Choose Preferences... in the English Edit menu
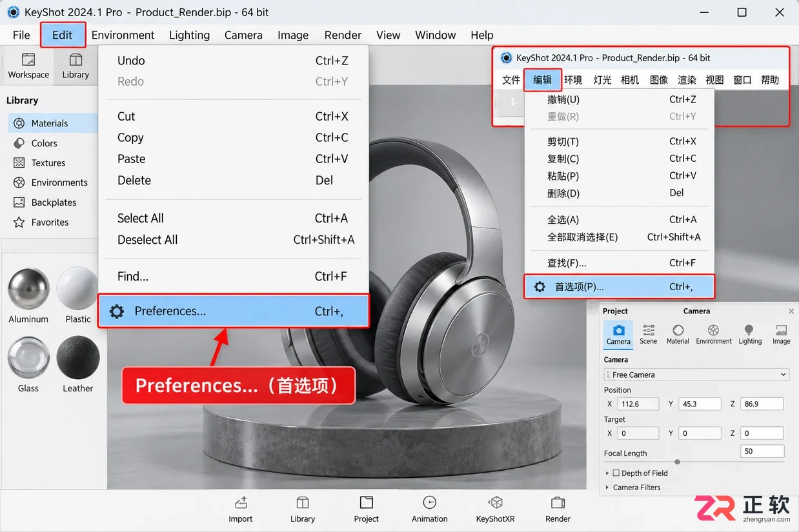The height and width of the screenshot is (532, 799). pos(234,311)
